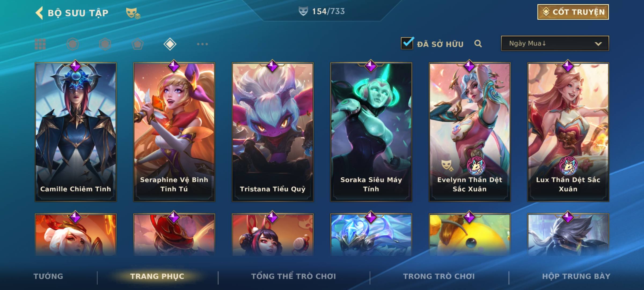The height and width of the screenshot is (290, 644).
Task: Select the first round-gem rarity filter
Action: (73, 44)
